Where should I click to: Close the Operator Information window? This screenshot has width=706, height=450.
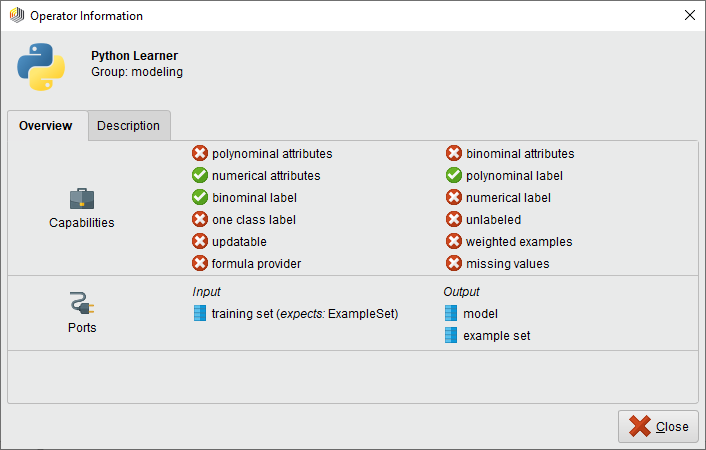tap(658, 427)
